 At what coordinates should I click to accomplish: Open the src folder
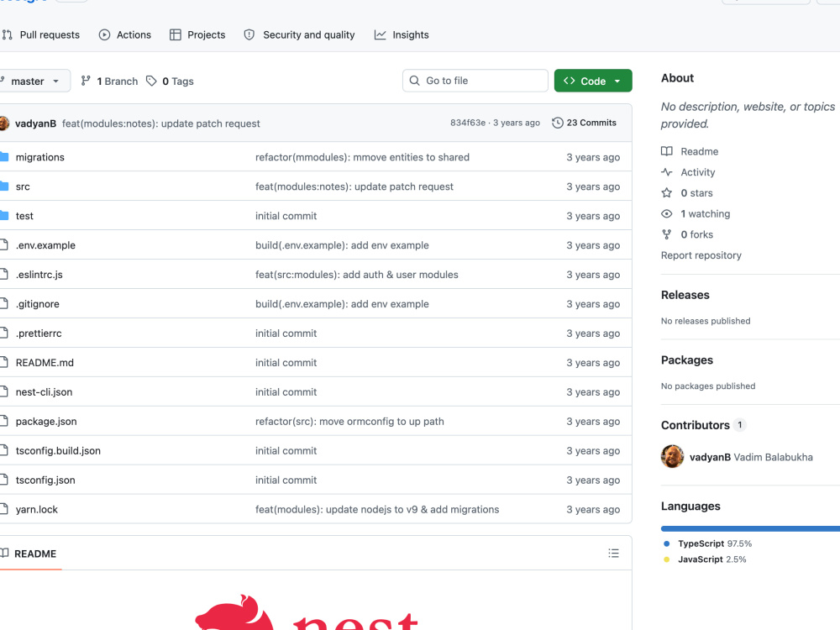[x=23, y=186]
